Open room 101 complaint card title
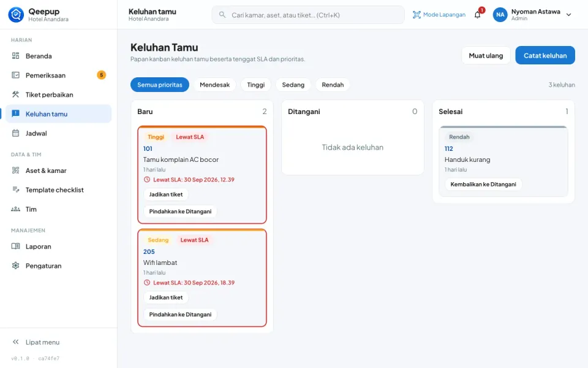 coord(148,148)
